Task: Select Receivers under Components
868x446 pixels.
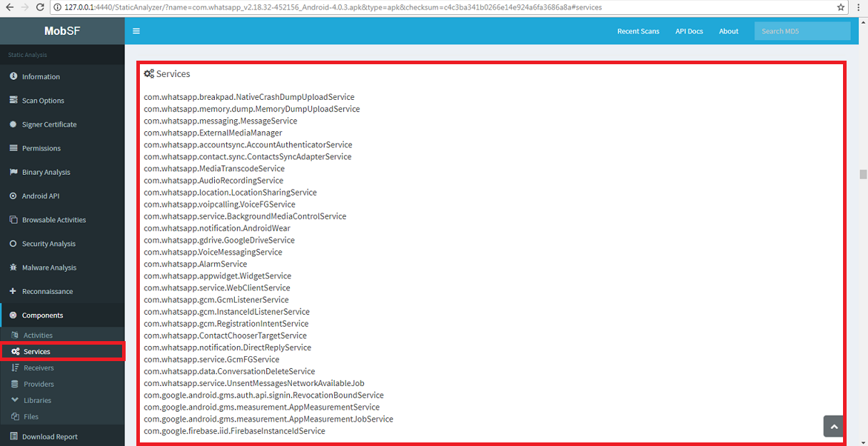Action: click(62, 368)
